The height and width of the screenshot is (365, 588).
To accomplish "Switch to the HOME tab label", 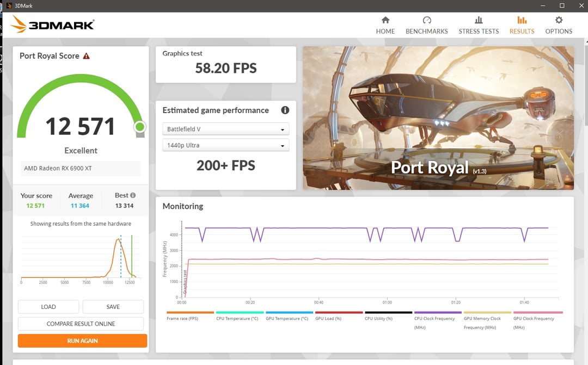I will tap(385, 32).
